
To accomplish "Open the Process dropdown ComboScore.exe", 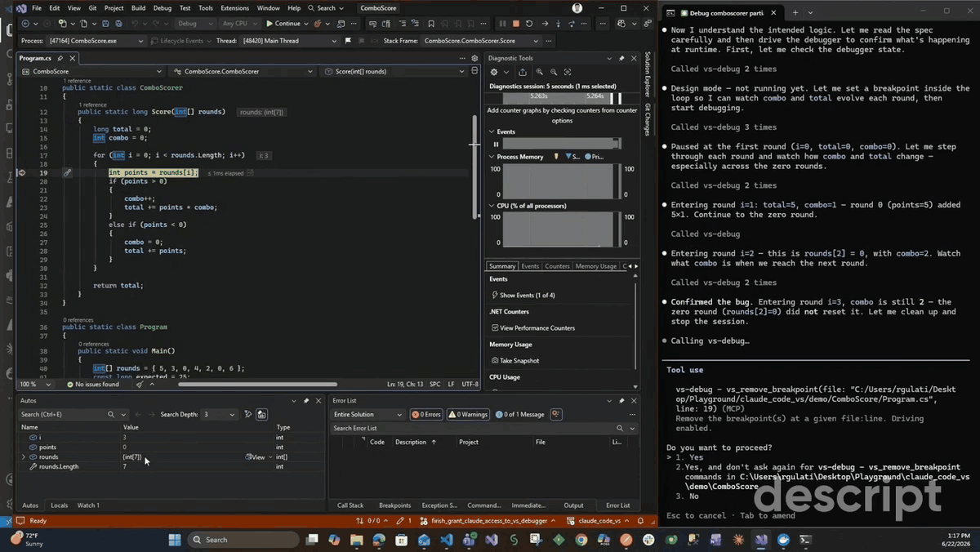I will point(96,40).
